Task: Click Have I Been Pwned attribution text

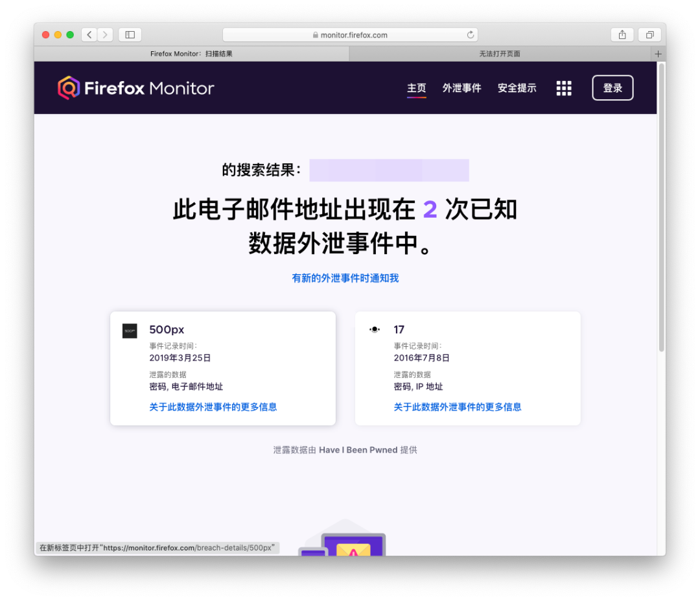Action: (358, 450)
